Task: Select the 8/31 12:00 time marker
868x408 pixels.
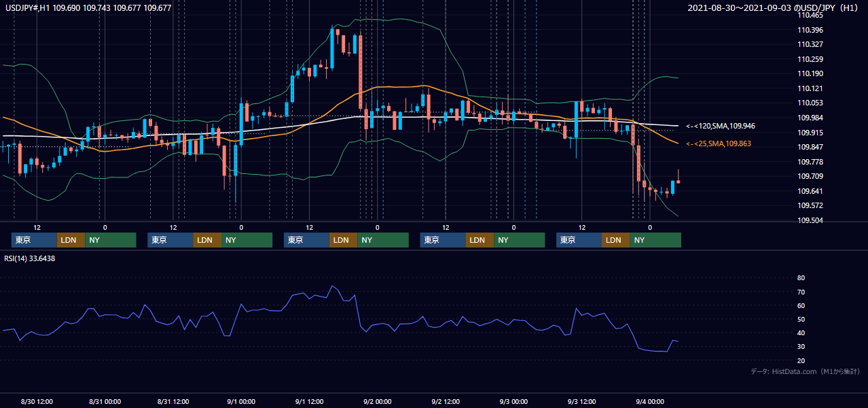Action: coord(173,401)
